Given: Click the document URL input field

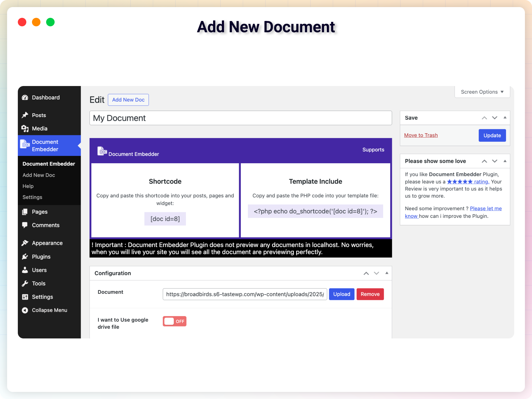Looking at the screenshot, I should coord(245,294).
